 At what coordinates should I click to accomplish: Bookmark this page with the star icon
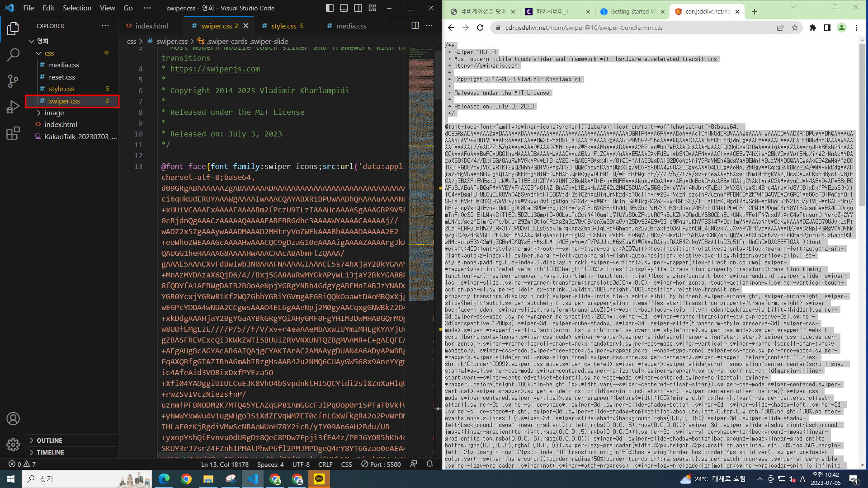coord(795,28)
